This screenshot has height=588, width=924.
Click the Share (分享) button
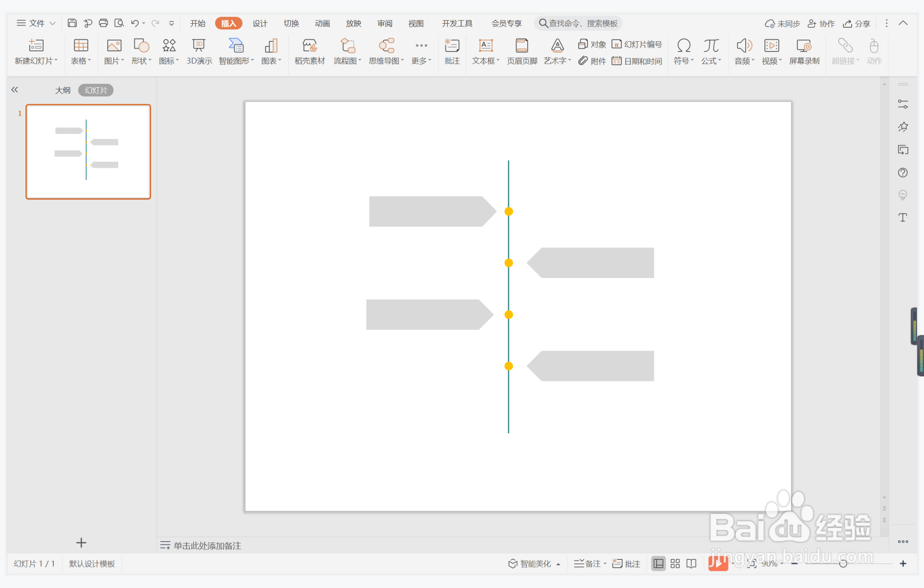pyautogui.click(x=856, y=23)
